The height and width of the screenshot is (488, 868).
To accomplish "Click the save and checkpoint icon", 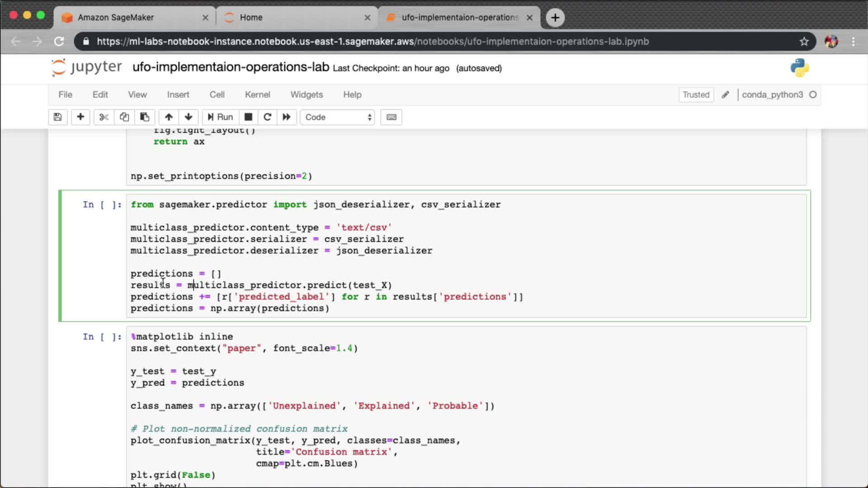I will (57, 117).
